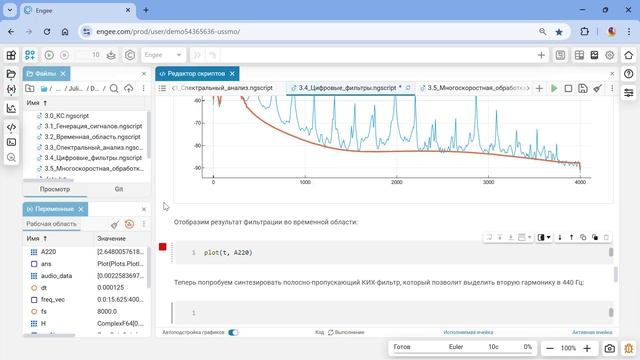The height and width of the screenshot is (360, 640).
Task: Move cell down arrow
Action: coord(560,237)
